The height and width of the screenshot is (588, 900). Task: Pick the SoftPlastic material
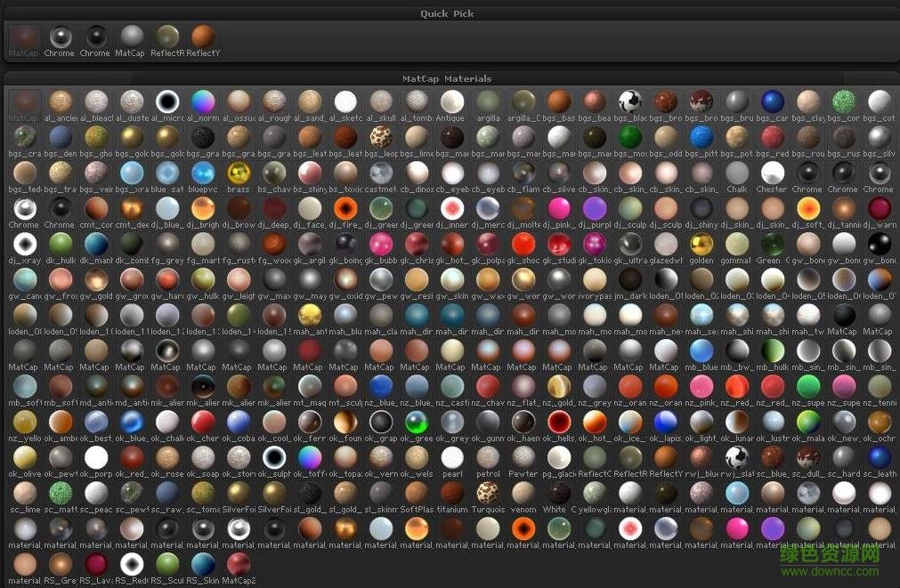click(x=416, y=494)
